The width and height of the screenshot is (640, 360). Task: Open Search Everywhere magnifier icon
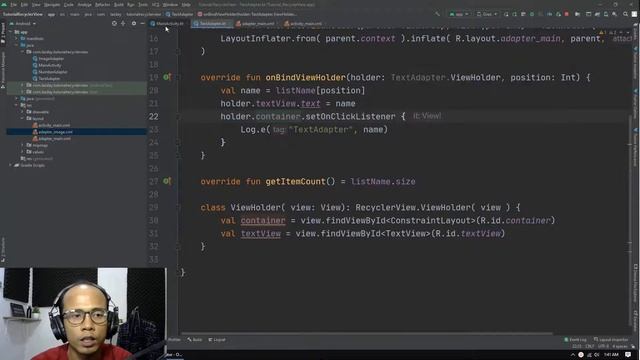(625, 14)
